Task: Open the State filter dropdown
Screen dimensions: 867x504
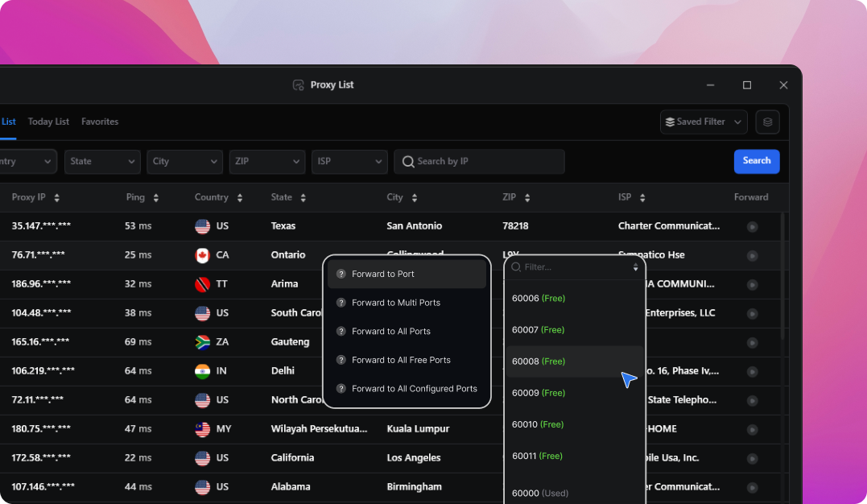Action: tap(102, 162)
